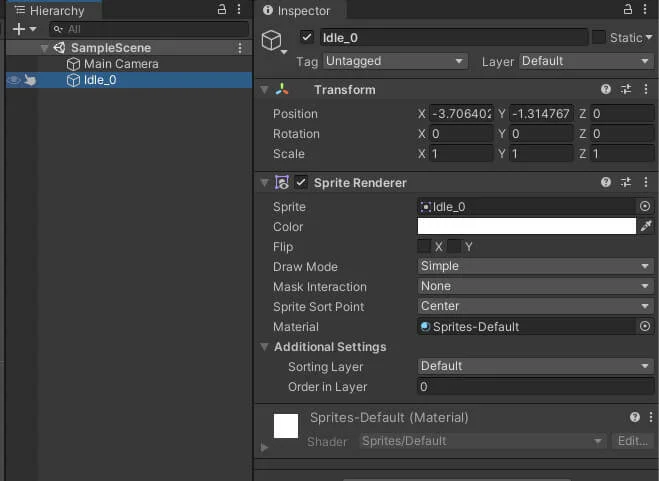This screenshot has width=659, height=481.
Task: Open the Tag Untagged dropdown
Action: [x=395, y=61]
